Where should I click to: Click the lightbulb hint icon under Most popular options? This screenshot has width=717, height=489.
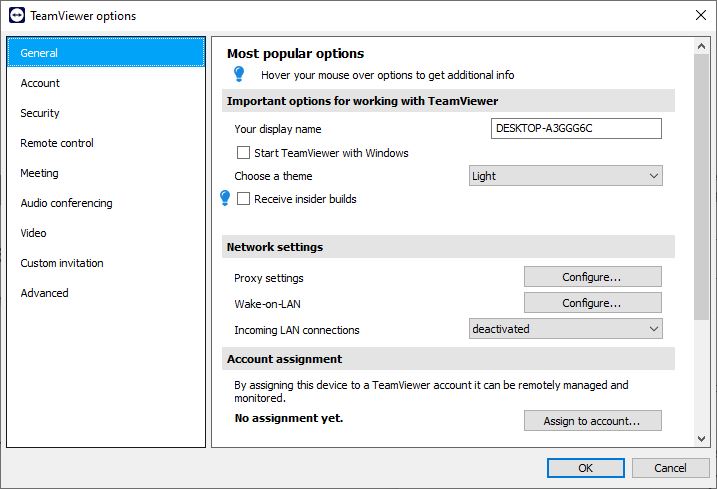239,74
